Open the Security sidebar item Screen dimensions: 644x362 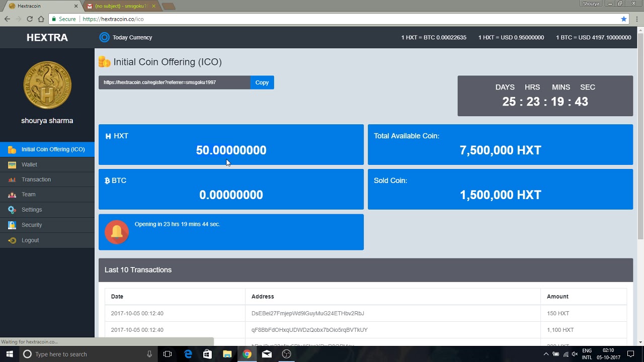tap(47, 225)
